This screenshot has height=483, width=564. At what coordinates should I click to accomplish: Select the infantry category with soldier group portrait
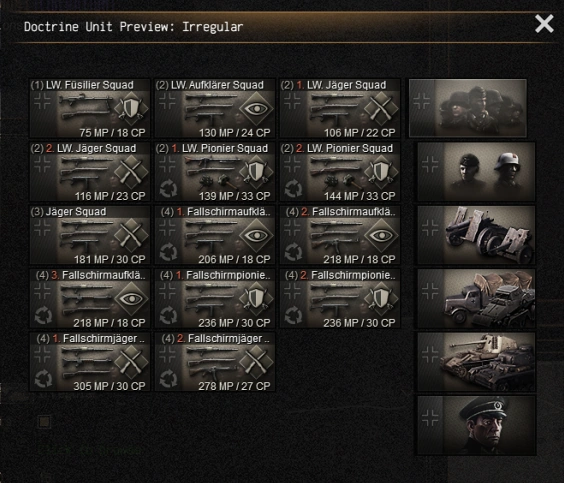coord(468,108)
